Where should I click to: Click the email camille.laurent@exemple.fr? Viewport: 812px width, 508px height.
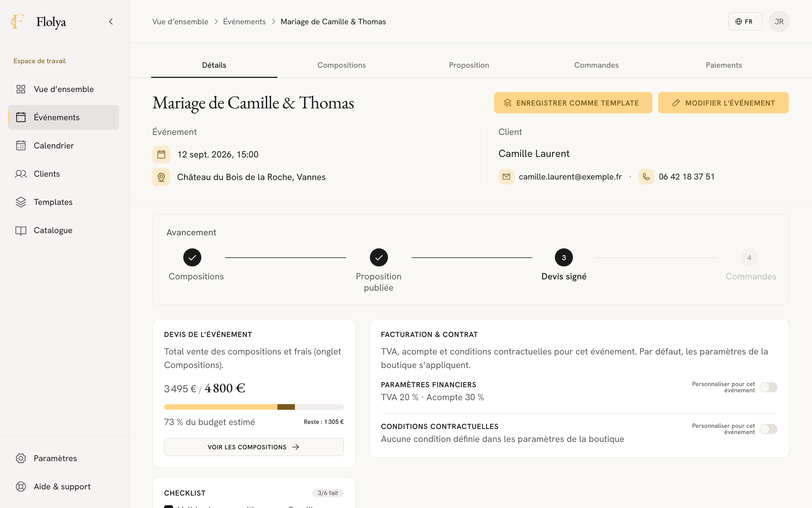[x=570, y=177]
